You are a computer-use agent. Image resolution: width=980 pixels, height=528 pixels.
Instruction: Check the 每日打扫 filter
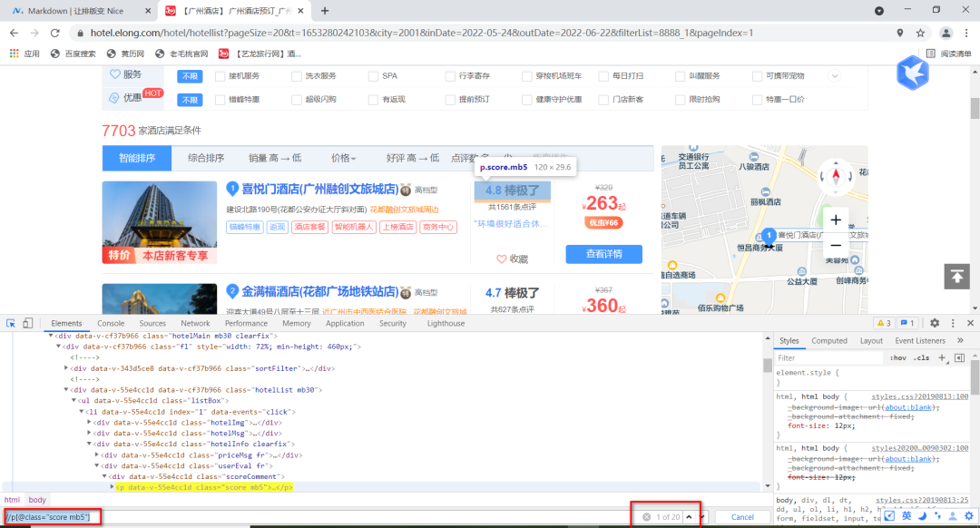pos(603,76)
